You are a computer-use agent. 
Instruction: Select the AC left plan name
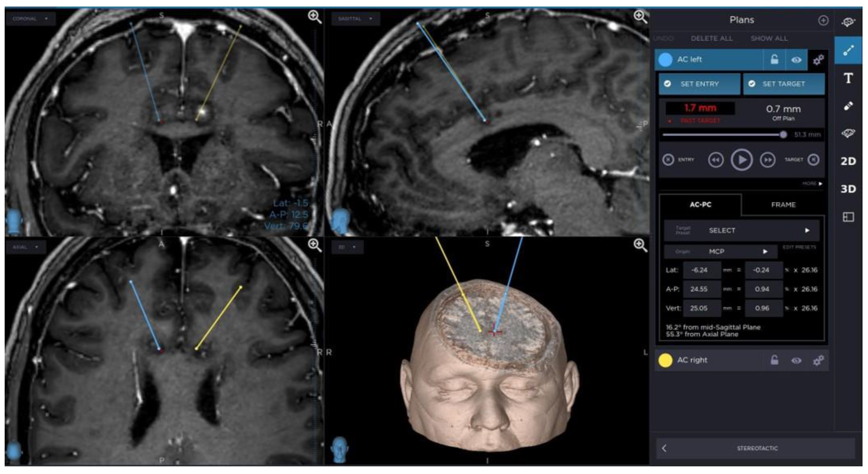click(x=689, y=60)
